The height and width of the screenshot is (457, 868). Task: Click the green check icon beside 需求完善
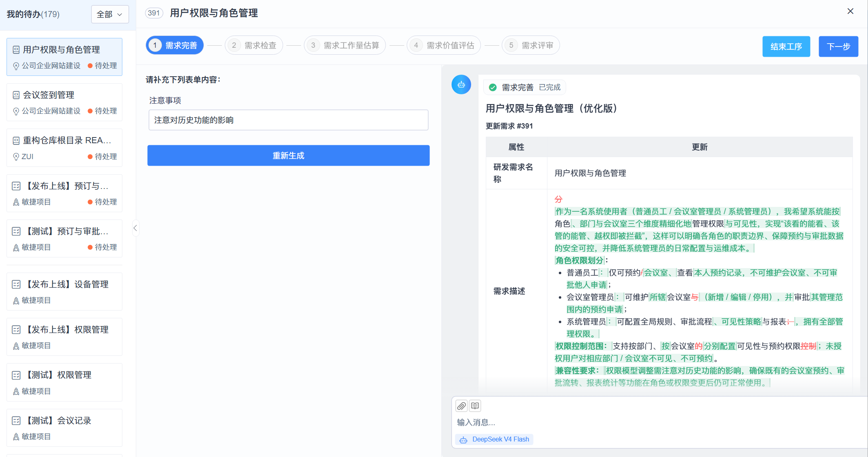pyautogui.click(x=493, y=87)
